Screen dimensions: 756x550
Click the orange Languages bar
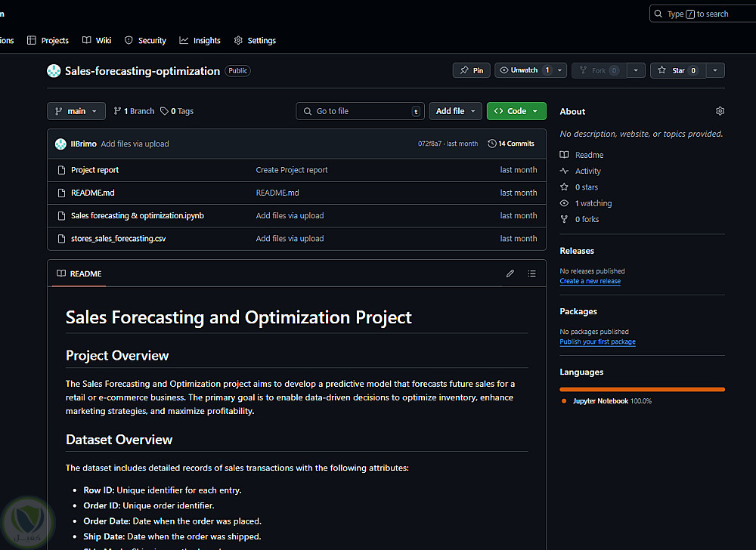tap(642, 389)
